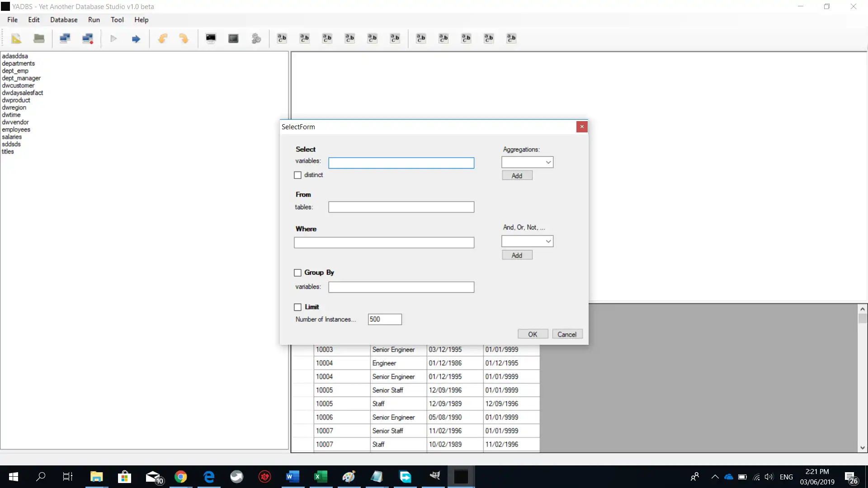Expand the Aggregations dropdown

tap(548, 162)
